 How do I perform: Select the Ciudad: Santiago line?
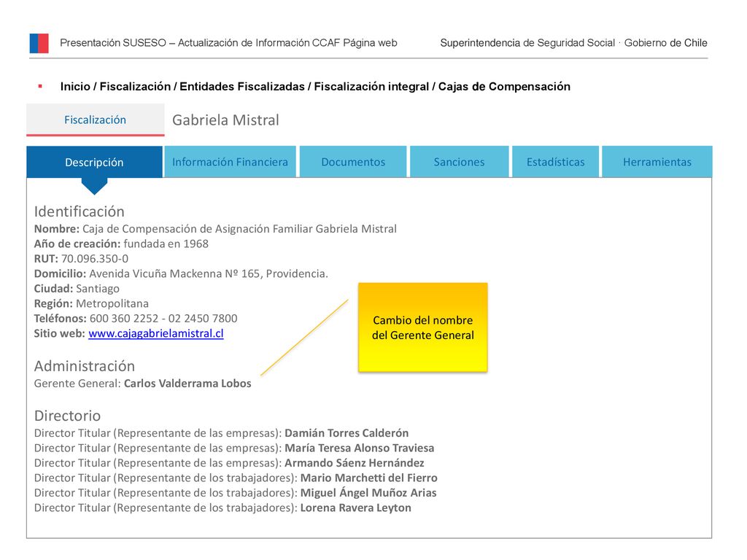(77, 289)
